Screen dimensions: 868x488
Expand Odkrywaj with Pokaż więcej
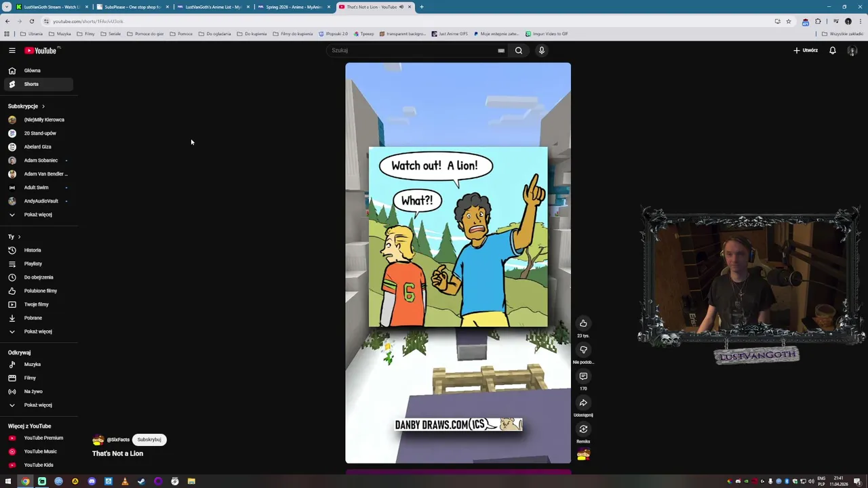pyautogui.click(x=37, y=405)
